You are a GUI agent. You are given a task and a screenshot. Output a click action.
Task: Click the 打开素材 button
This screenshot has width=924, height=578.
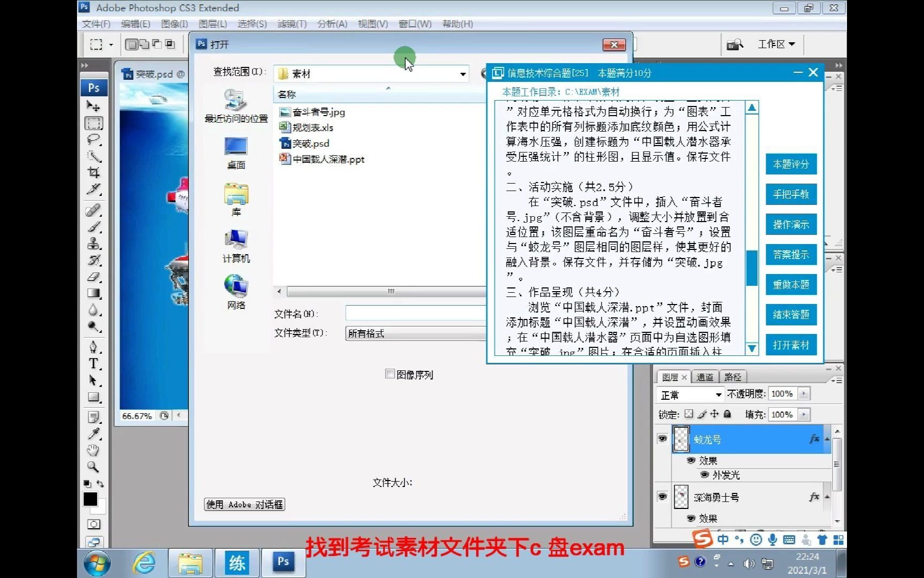click(x=791, y=345)
